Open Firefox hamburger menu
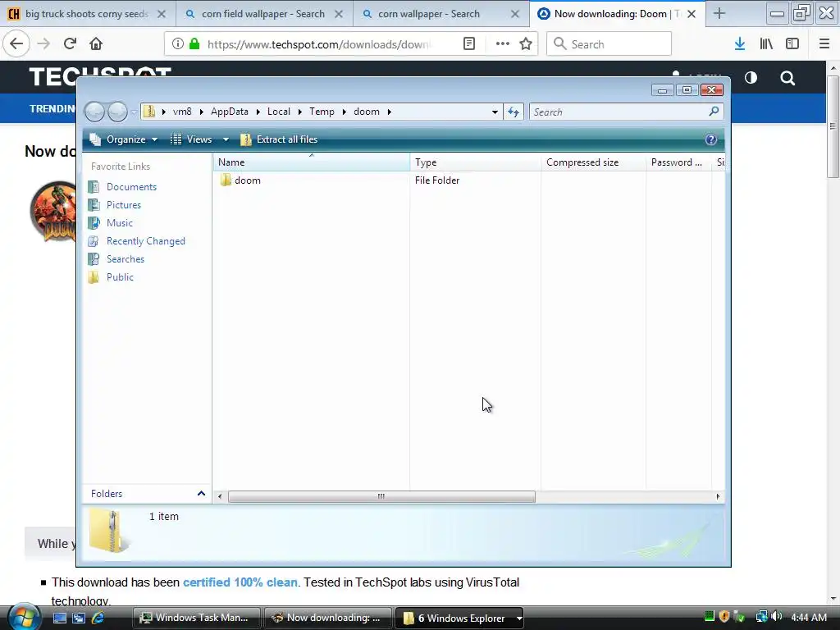The image size is (840, 630). point(824,44)
